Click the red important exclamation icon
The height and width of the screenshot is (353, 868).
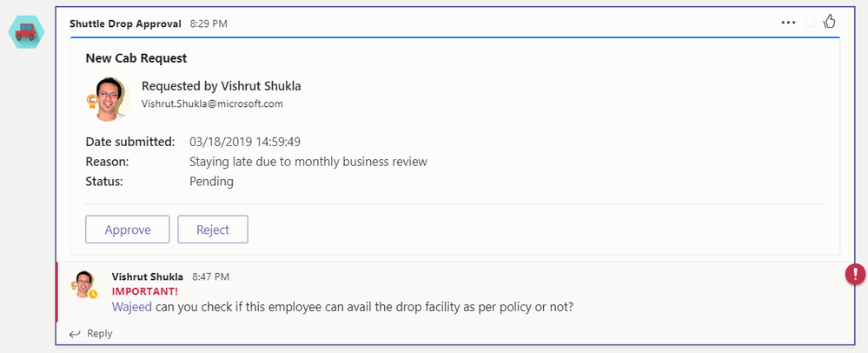(855, 274)
